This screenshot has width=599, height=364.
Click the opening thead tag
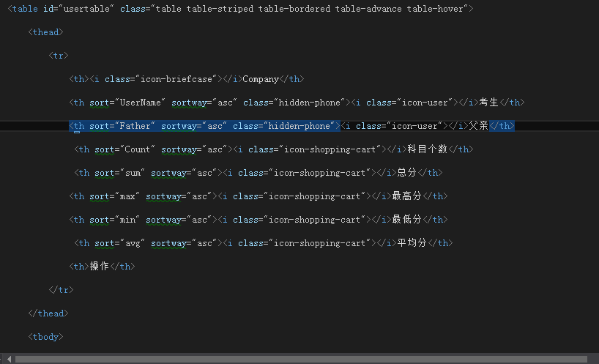pyautogui.click(x=45, y=32)
